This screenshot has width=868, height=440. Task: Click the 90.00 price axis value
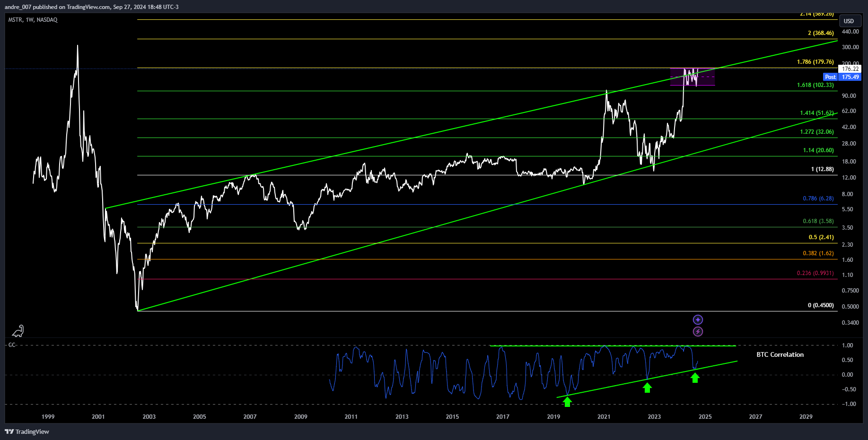click(849, 96)
